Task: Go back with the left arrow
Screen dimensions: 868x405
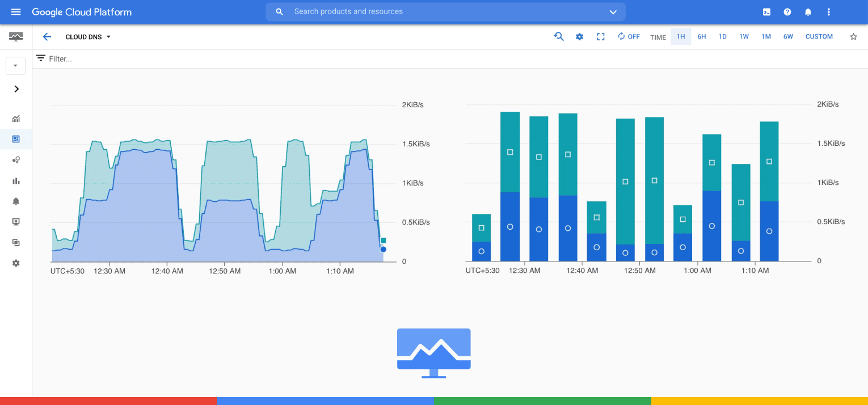Action: pyautogui.click(x=47, y=37)
